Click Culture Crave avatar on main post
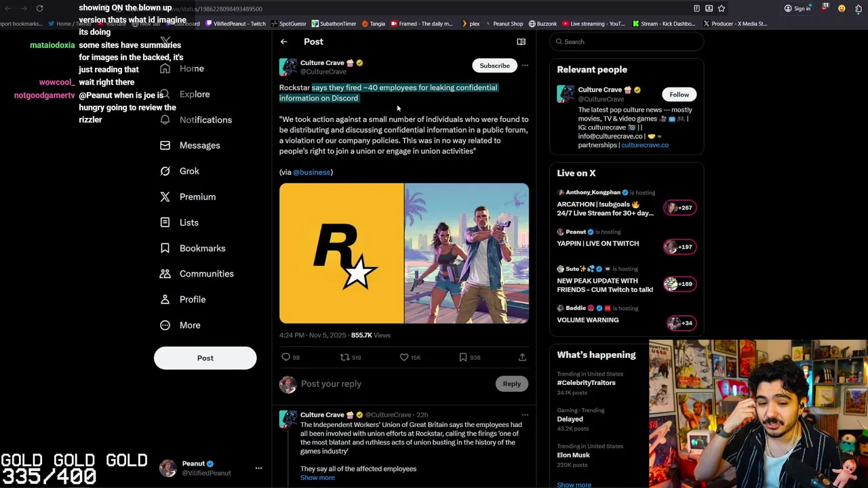Image resolution: width=868 pixels, height=488 pixels. [288, 66]
